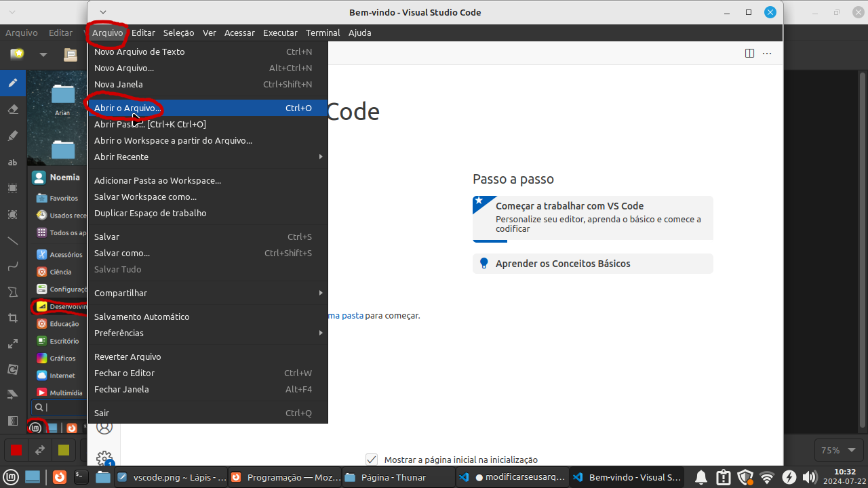Screen dimensions: 868x488
Task: Launch Firefox from the taskbar launcher
Action: [x=60, y=477]
